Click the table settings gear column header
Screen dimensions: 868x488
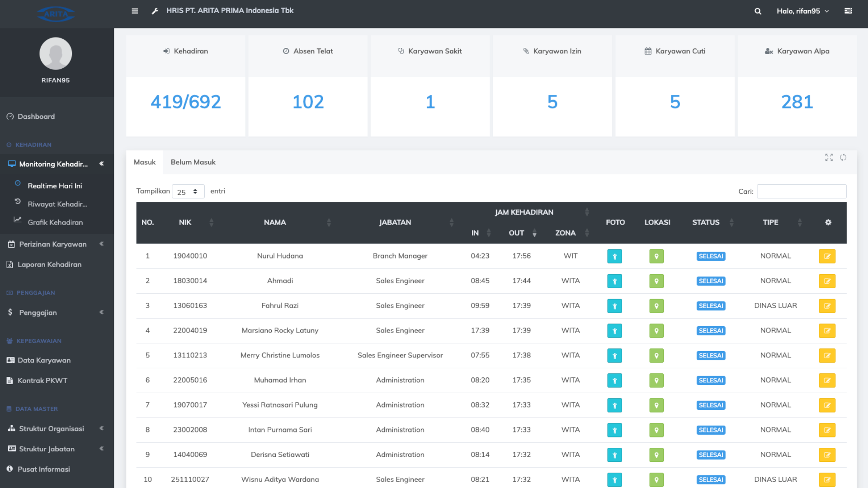[828, 222]
